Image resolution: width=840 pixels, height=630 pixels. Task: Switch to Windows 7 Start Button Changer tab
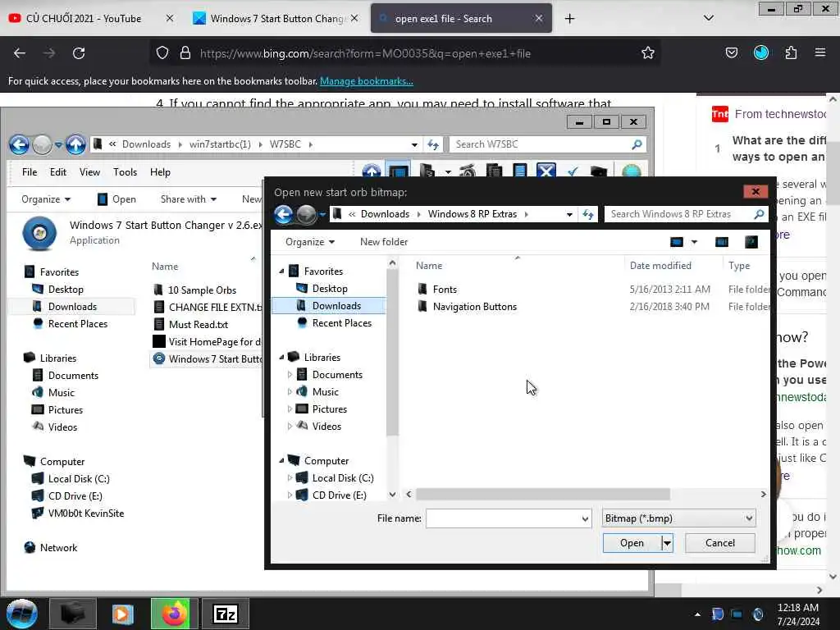[x=275, y=19]
